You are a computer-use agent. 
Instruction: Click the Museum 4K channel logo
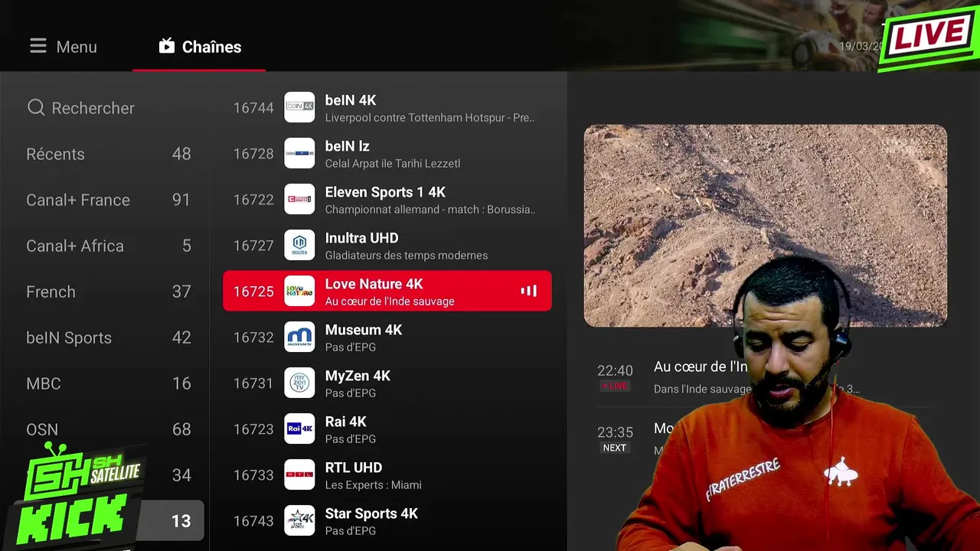click(299, 337)
